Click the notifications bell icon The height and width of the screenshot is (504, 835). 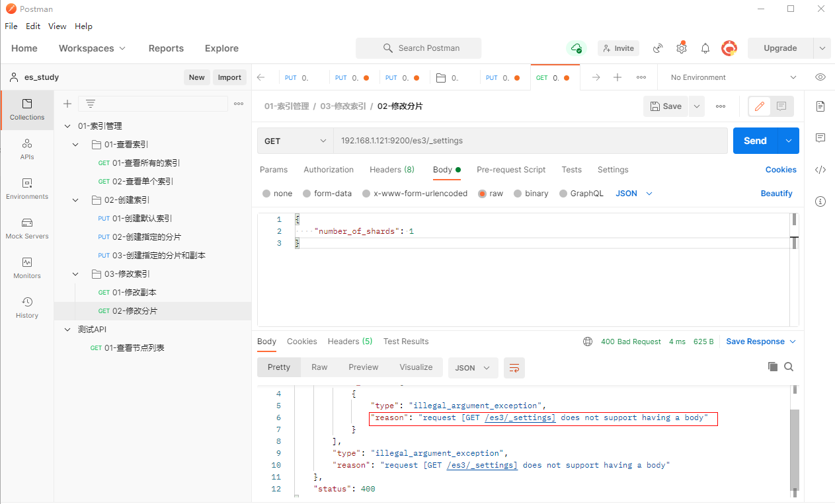(x=705, y=48)
